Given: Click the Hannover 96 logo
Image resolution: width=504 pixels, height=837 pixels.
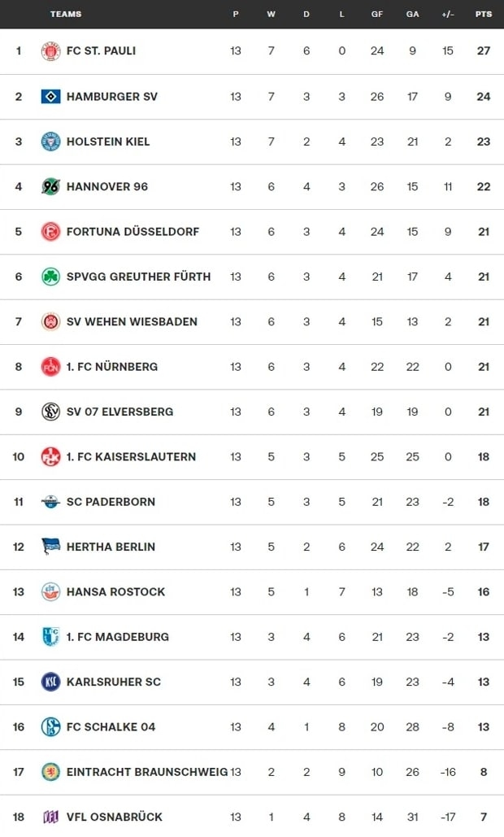Looking at the screenshot, I should pos(50,186).
